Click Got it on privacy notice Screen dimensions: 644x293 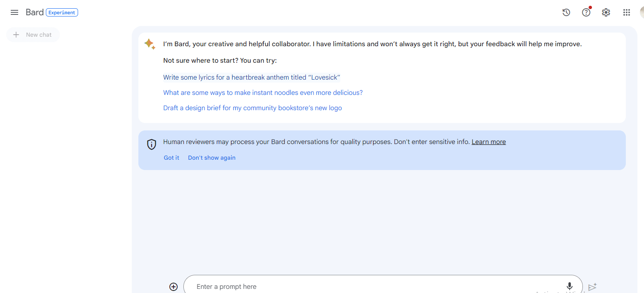[x=171, y=158]
